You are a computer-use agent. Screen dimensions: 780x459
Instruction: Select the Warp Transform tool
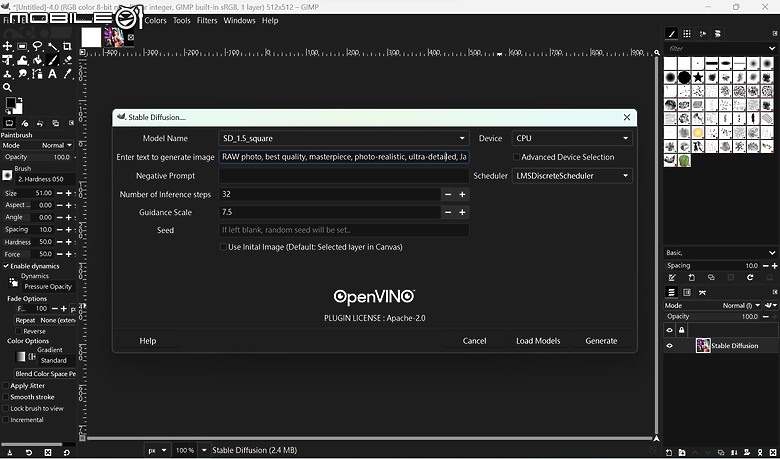(22, 60)
